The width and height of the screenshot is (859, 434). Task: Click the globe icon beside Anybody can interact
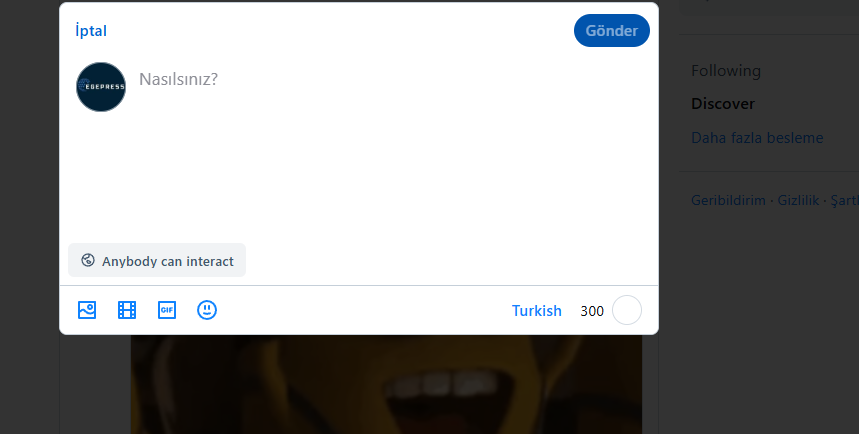click(x=88, y=261)
